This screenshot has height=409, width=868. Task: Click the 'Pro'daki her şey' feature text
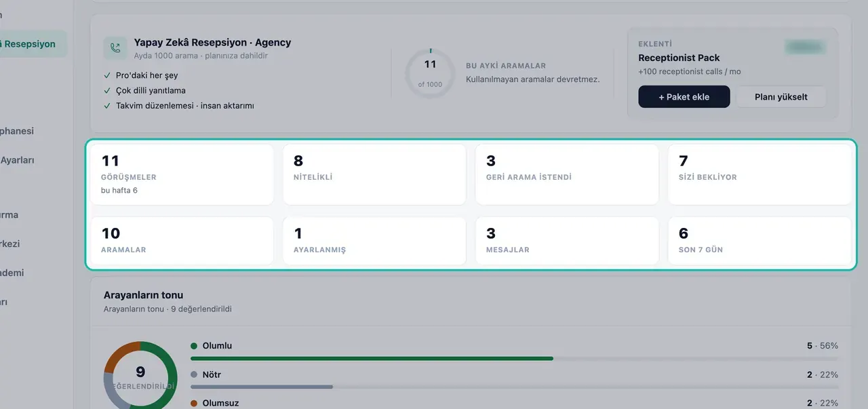tap(147, 75)
